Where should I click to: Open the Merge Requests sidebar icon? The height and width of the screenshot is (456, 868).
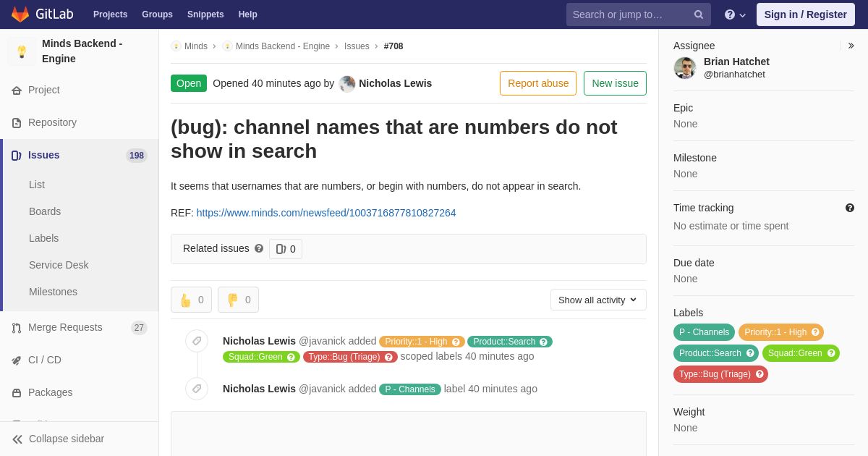pos(17,328)
